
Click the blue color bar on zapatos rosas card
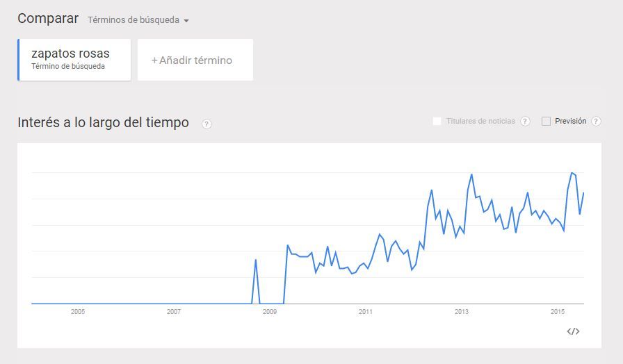pos(19,60)
